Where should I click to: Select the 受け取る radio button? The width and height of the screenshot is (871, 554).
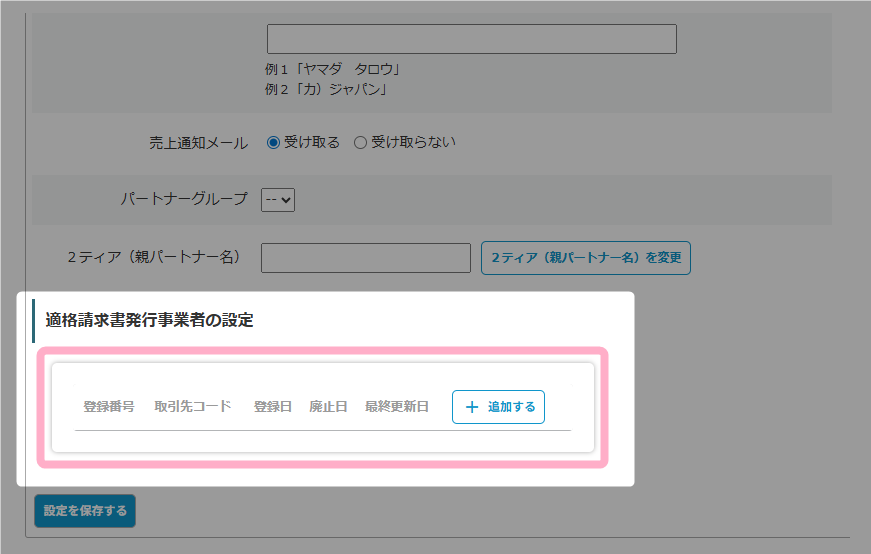coord(273,143)
